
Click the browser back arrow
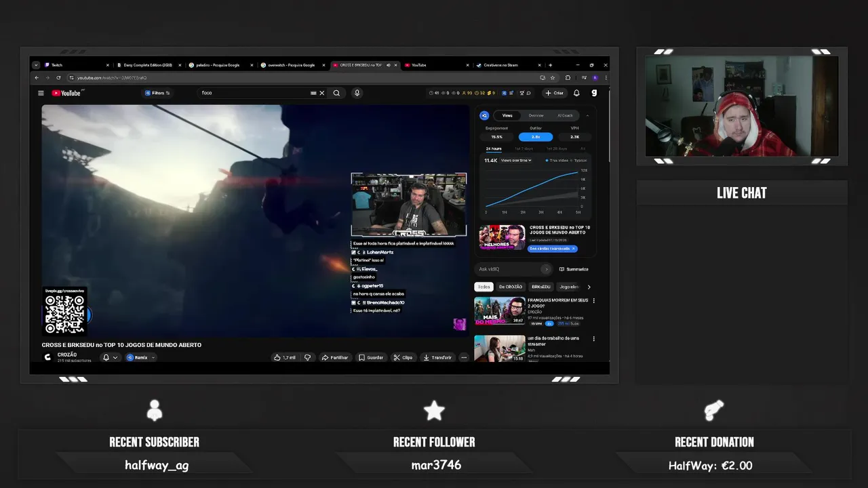tap(37, 78)
